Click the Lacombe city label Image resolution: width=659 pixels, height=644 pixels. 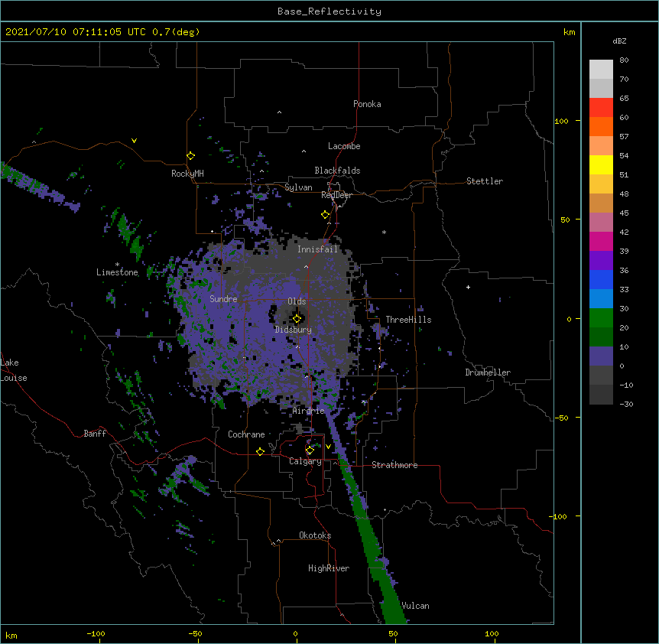tap(344, 146)
